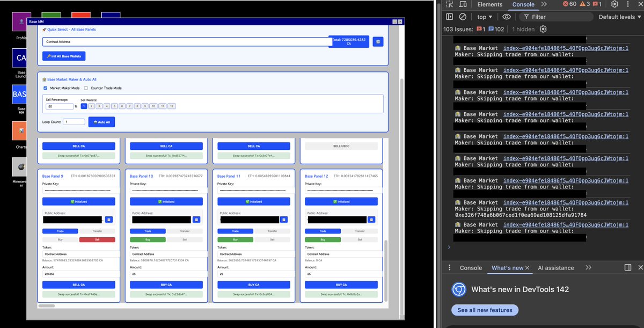Open DevTools settings gear at top right
Viewport: 644px width, 328px height.
615,4
